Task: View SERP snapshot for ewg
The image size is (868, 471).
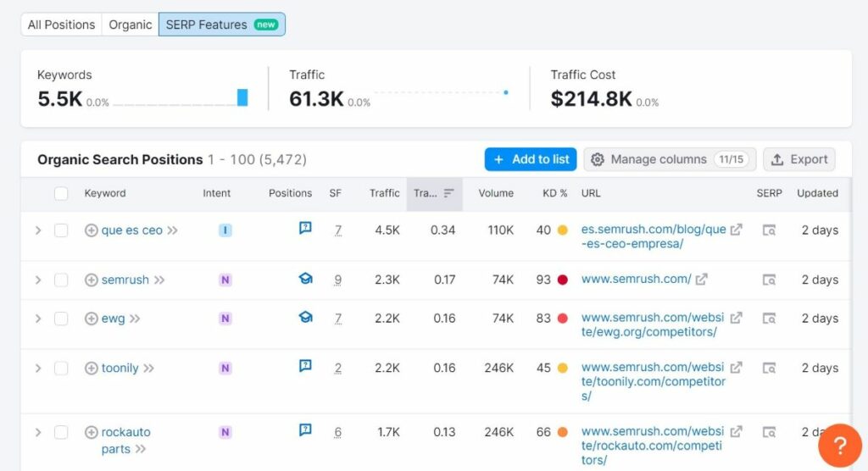Action: (769, 319)
